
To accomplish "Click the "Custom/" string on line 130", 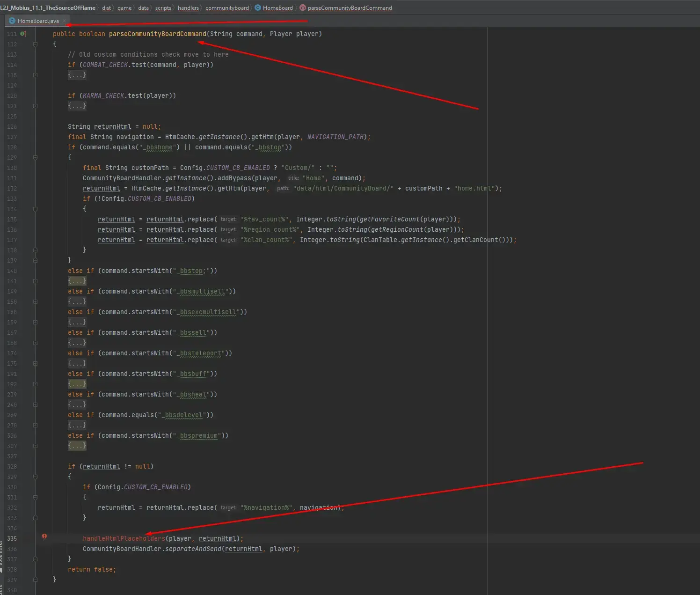I will click(298, 168).
